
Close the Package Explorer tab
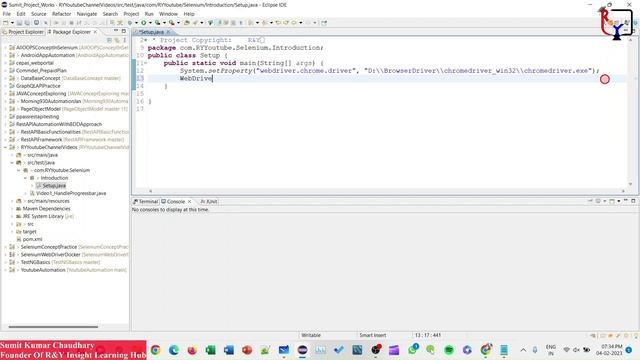click(96, 32)
